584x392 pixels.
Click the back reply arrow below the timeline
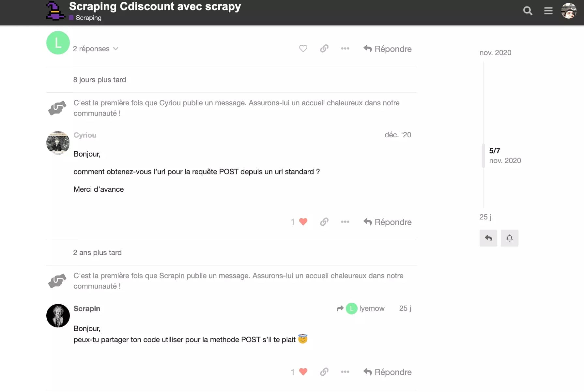pos(488,238)
